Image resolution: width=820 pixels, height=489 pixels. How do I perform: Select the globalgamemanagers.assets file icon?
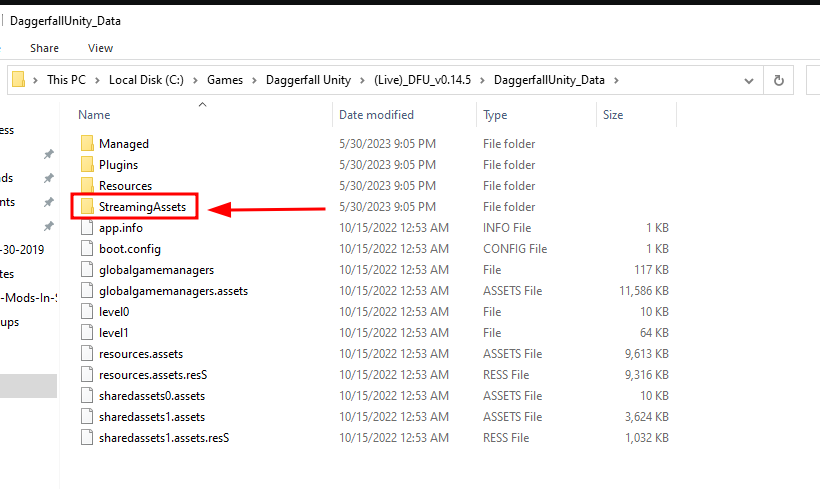tap(87, 290)
